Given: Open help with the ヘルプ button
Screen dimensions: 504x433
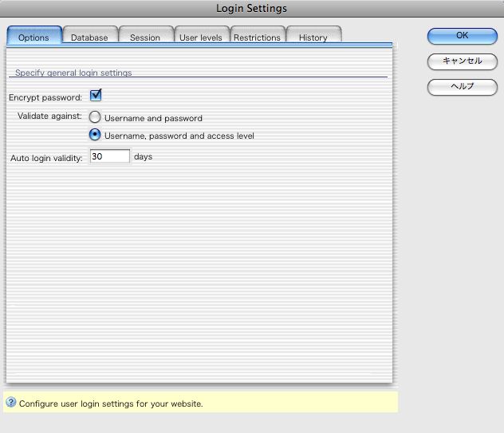Looking at the screenshot, I should point(462,86).
